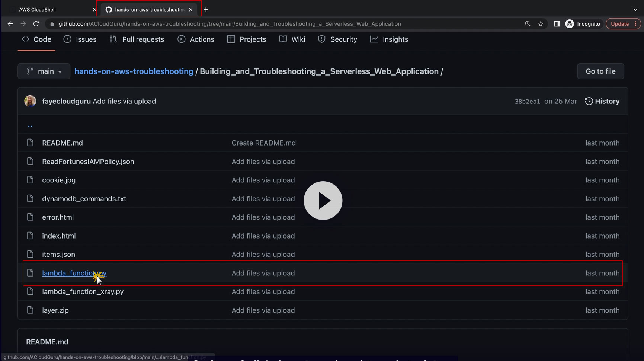Open the ReadFortunesIAMPolicy.json file

tap(88, 162)
